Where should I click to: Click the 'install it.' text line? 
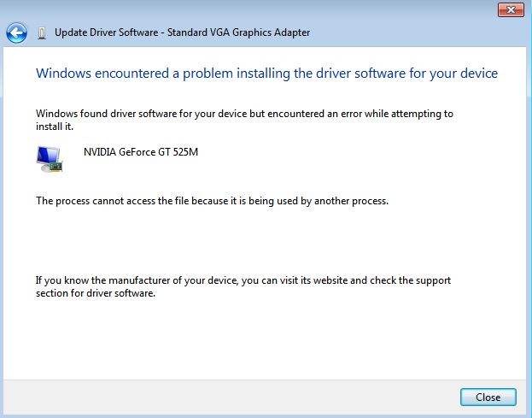pyautogui.click(x=55, y=127)
